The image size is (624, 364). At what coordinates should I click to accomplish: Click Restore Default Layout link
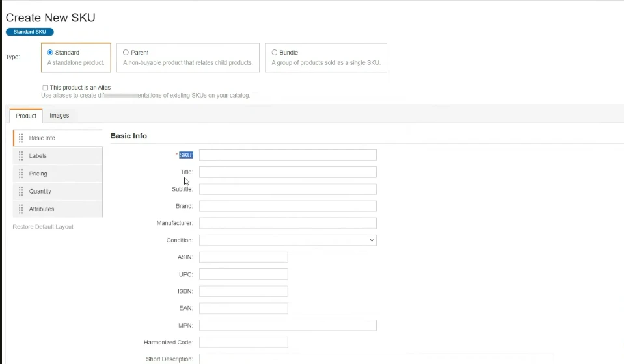pos(43,227)
